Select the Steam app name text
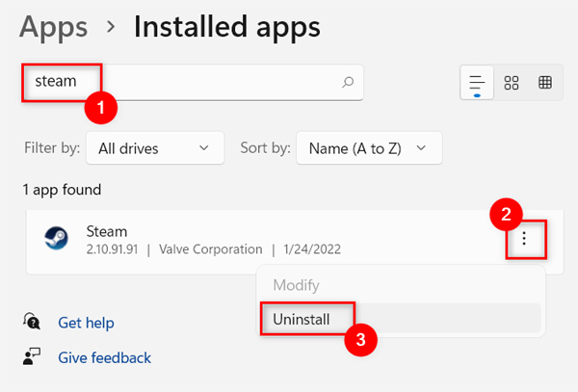This screenshot has height=392, width=578. pyautogui.click(x=106, y=231)
